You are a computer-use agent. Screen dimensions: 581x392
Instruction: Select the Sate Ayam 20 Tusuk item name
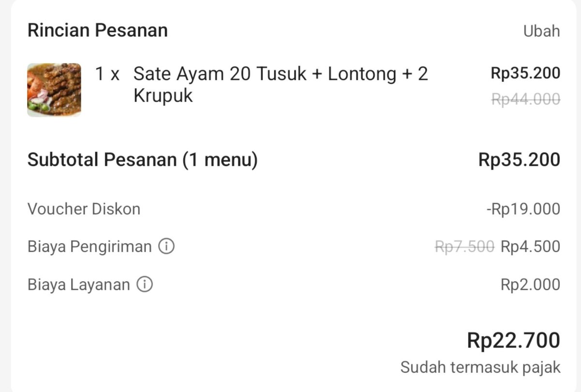281,85
